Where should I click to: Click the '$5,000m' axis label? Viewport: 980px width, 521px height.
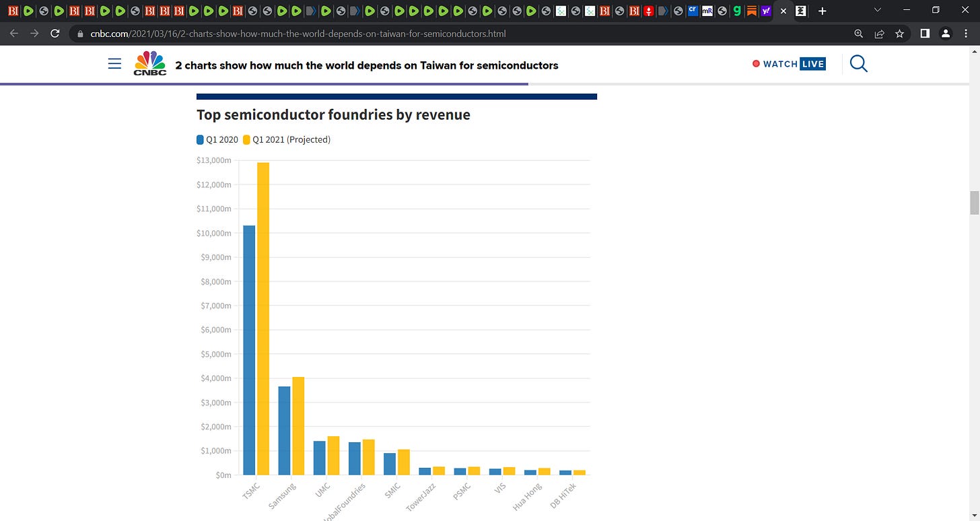click(216, 354)
